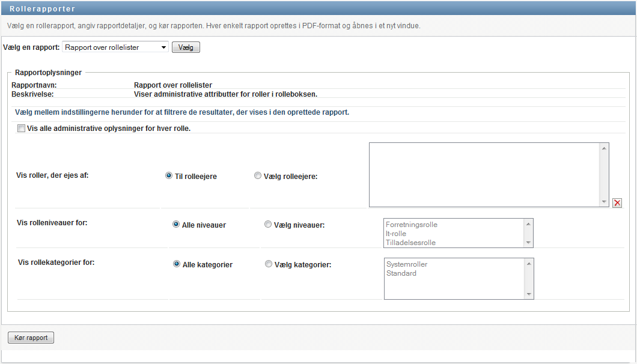Select the Til rolleejere radio button

169,176
